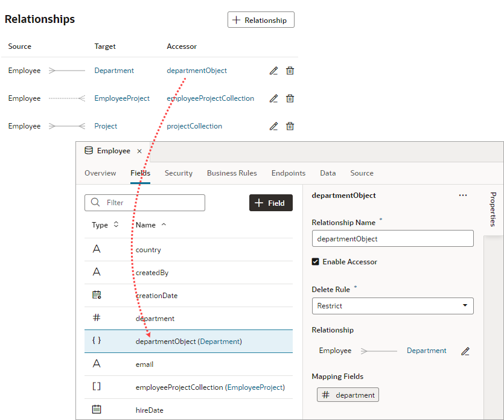This screenshot has width=504, height=420.
Task: Click the Employee entity icon in the editor tab
Action: [89, 150]
